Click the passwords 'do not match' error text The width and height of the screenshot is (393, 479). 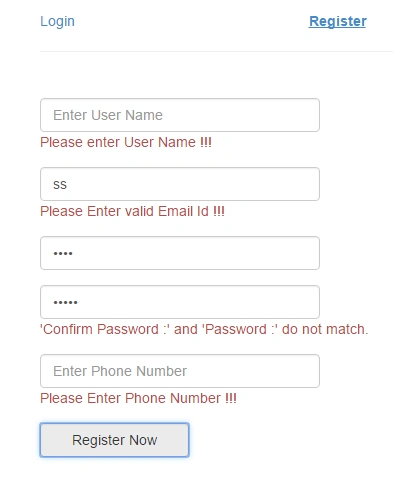click(x=204, y=329)
